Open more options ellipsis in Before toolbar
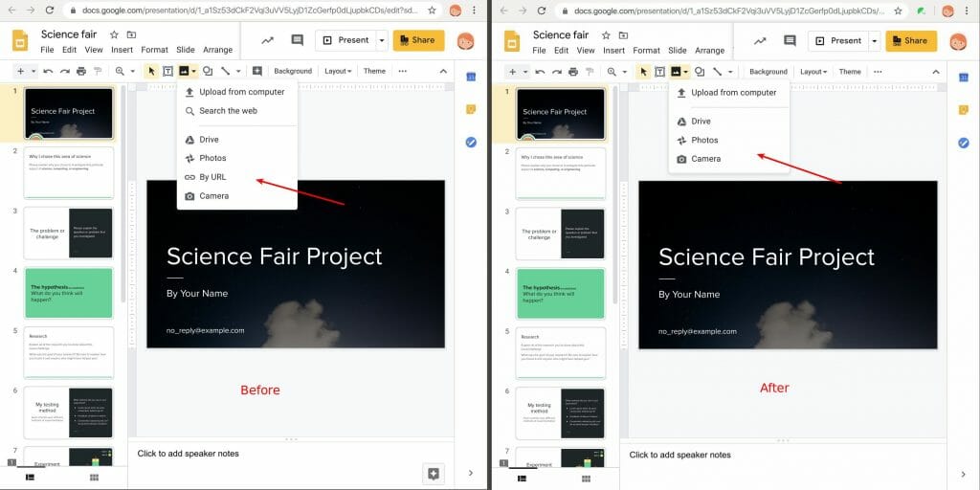 click(x=403, y=71)
